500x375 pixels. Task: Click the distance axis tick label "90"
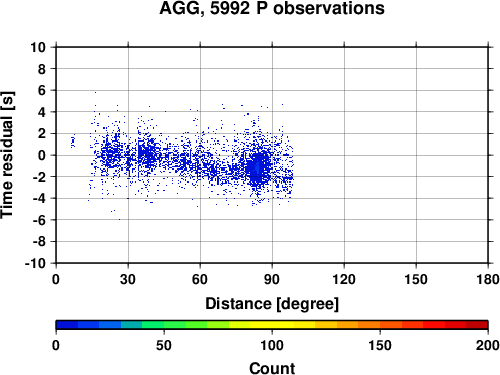(272, 279)
